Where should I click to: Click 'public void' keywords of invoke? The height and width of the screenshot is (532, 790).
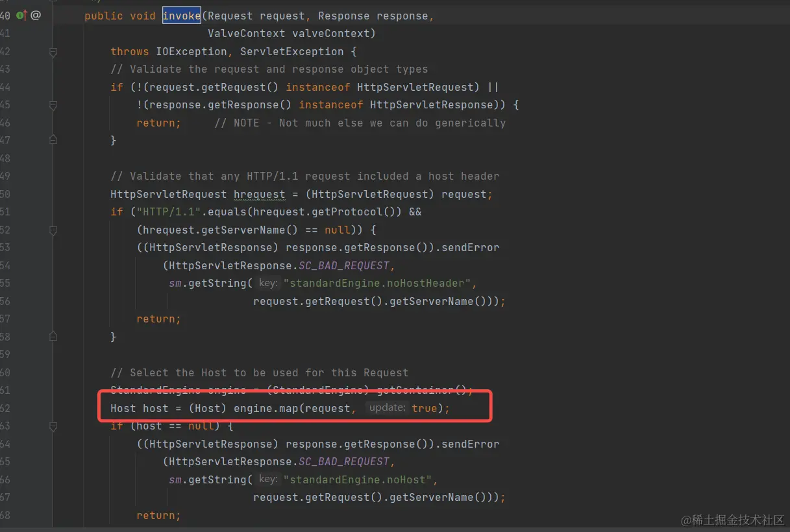(120, 16)
